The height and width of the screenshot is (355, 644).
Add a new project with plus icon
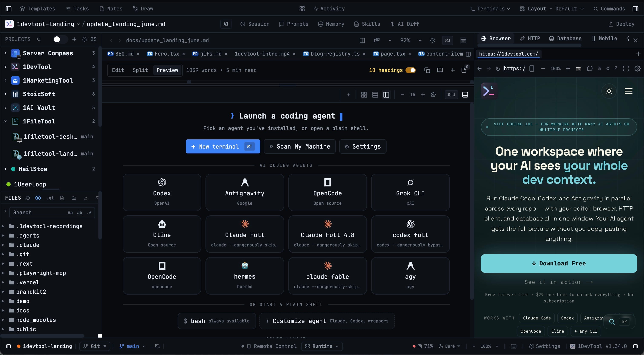[x=74, y=39]
